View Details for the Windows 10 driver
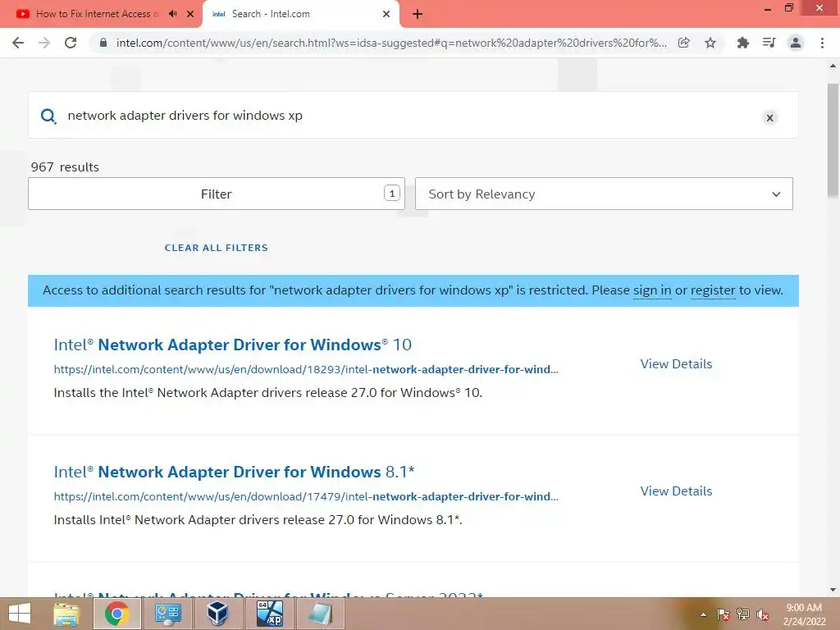 click(676, 363)
